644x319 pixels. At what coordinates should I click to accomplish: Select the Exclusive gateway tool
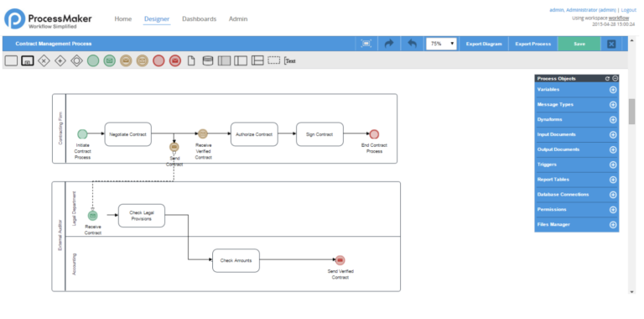tap(44, 60)
